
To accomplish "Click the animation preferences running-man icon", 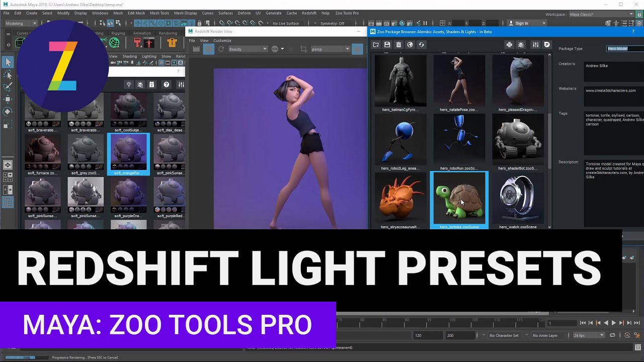I will 636,335.
